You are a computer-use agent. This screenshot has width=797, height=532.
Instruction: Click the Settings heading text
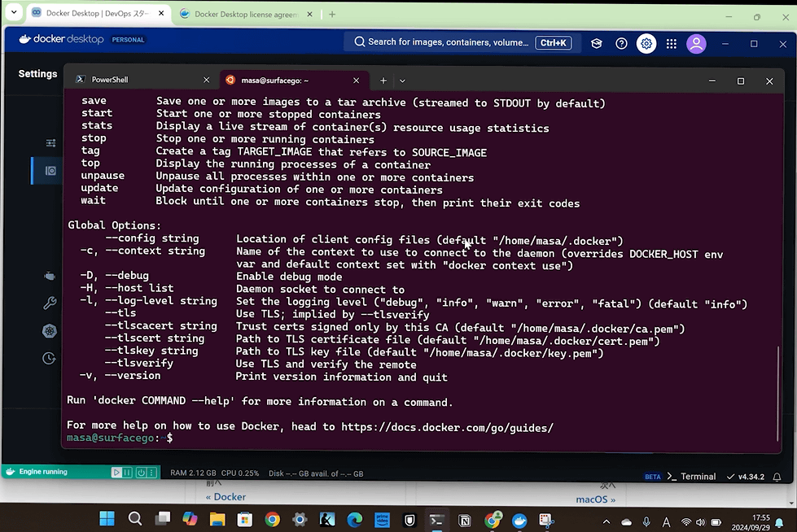37,74
